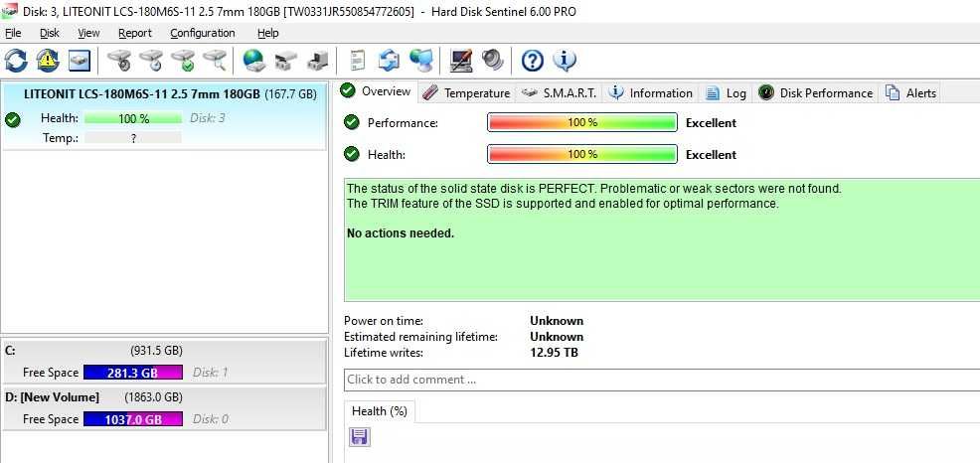Open the Log tab
The width and height of the screenshot is (980, 463).
(726, 93)
